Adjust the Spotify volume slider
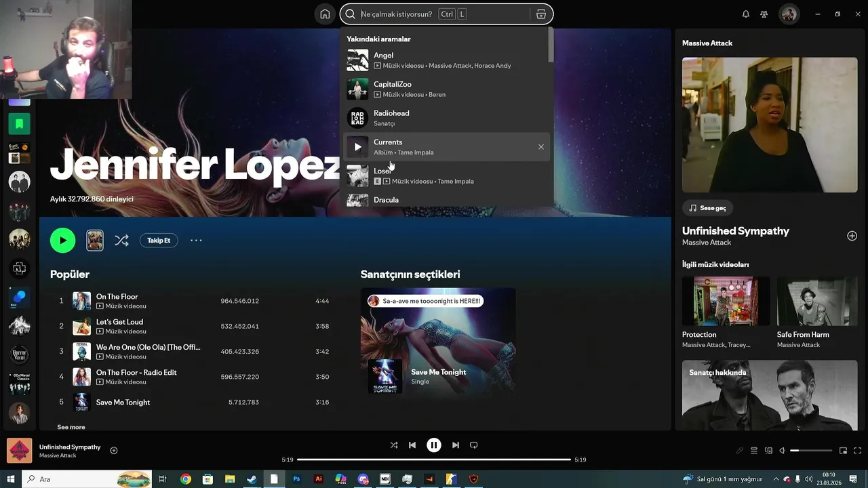The width and height of the screenshot is (868, 488). tap(811, 451)
